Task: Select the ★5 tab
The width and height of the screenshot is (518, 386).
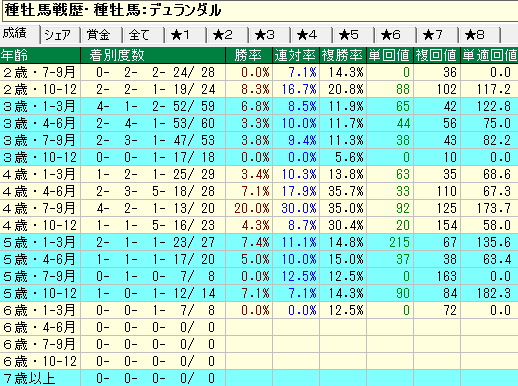Action: pyautogui.click(x=354, y=35)
